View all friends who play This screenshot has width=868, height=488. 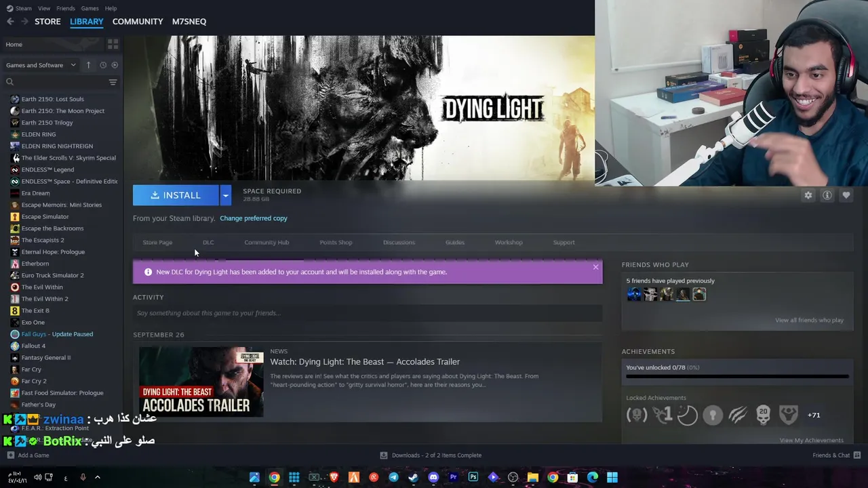point(809,320)
